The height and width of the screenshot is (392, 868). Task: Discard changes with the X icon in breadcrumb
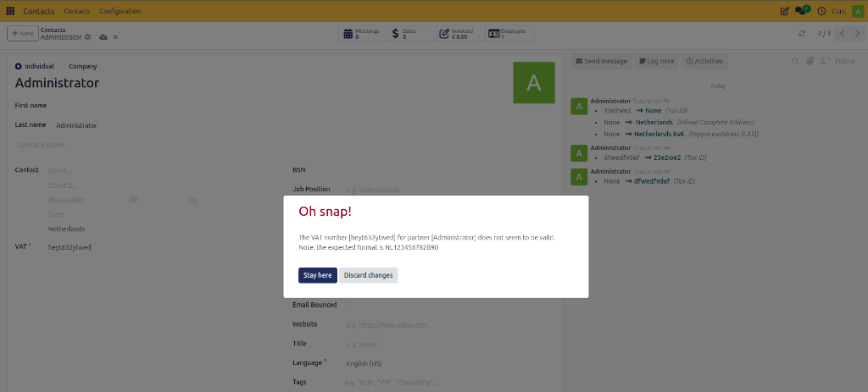pyautogui.click(x=115, y=37)
